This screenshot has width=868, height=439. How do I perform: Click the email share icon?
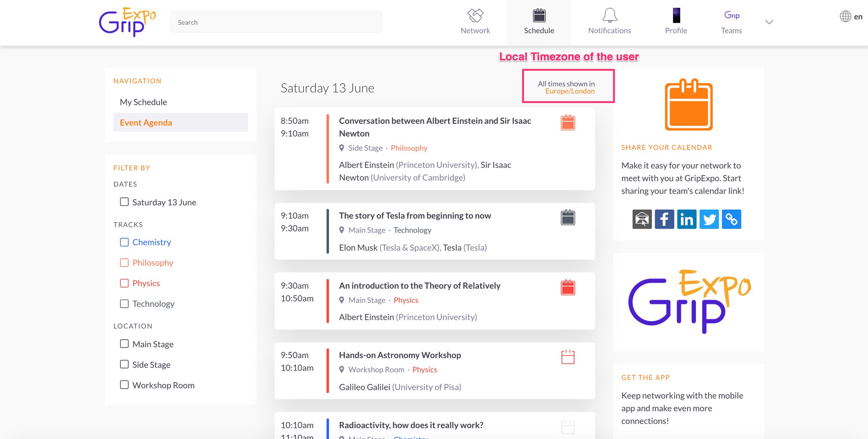click(x=642, y=219)
